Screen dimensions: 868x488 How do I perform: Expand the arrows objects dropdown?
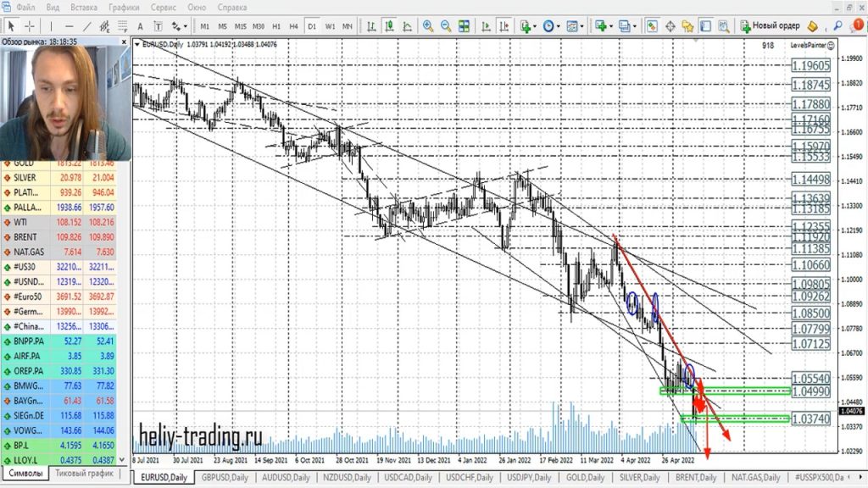click(186, 26)
